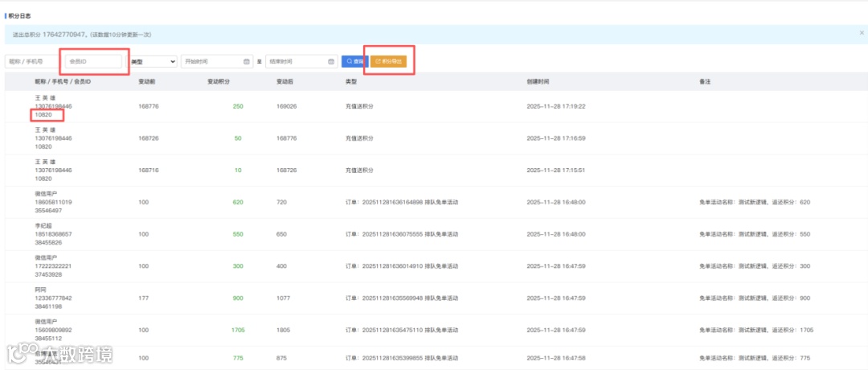This screenshot has width=868, height=370.
Task: Close the total points info banner
Action: click(861, 34)
